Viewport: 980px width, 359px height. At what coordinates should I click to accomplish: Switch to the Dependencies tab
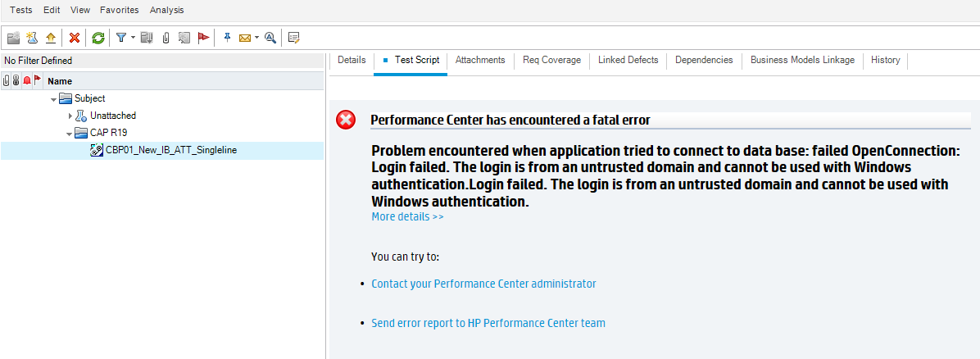click(x=704, y=60)
